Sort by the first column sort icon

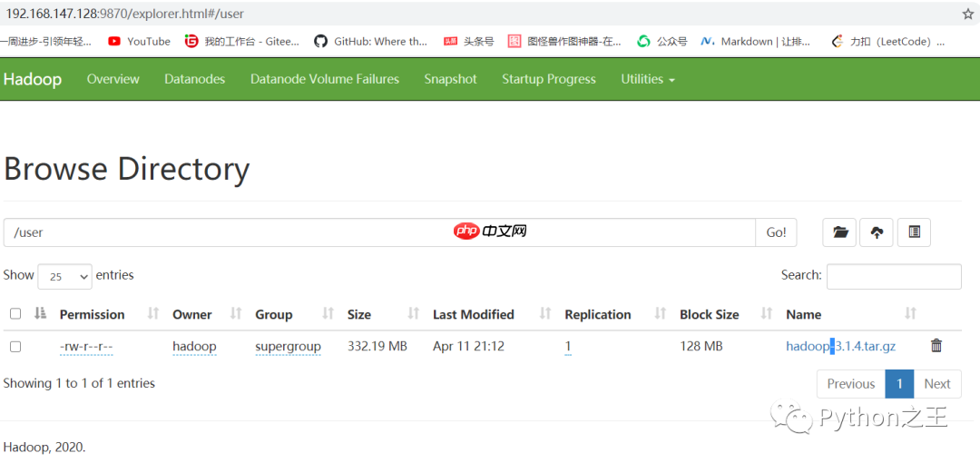(x=41, y=313)
